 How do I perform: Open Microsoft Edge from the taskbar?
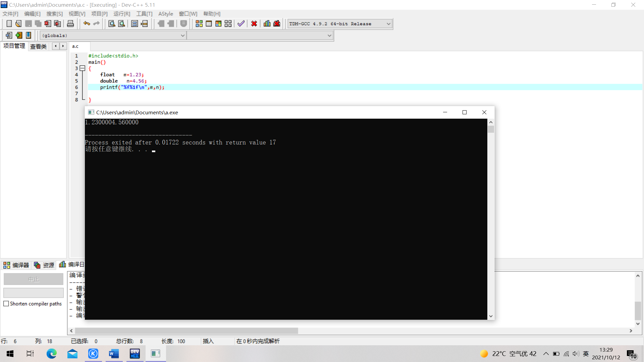(x=51, y=354)
